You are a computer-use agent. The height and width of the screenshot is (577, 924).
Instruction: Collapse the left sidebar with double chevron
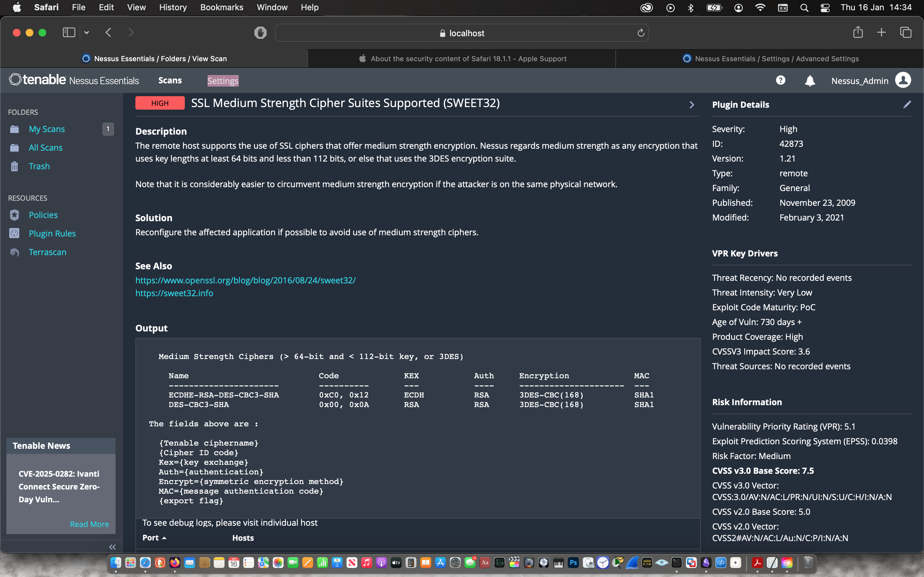(112, 547)
